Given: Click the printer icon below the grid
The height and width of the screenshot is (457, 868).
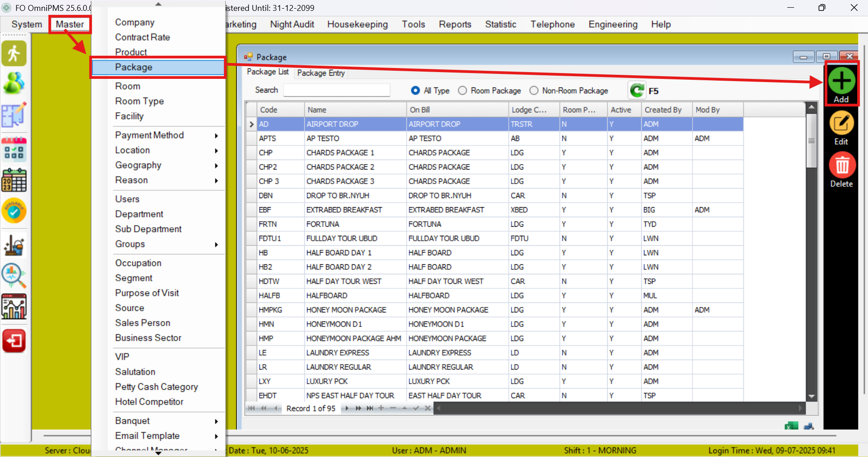Looking at the screenshot, I should click(x=809, y=427).
